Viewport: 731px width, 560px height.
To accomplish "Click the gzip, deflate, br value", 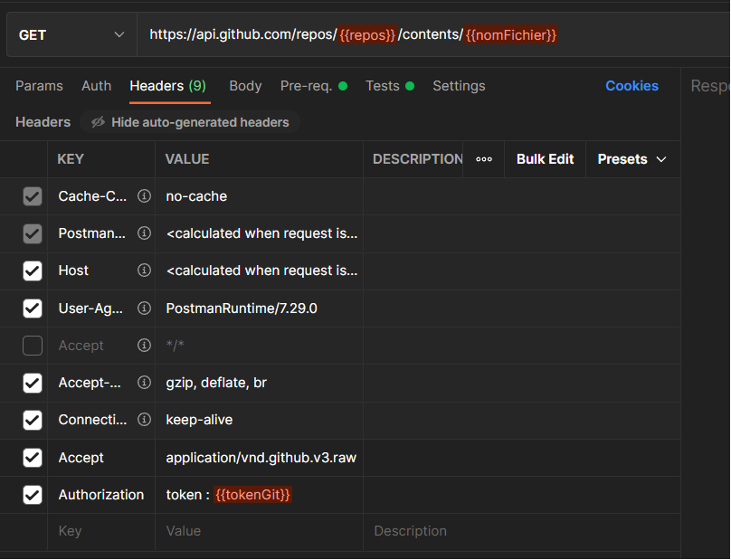I will pos(216,383).
